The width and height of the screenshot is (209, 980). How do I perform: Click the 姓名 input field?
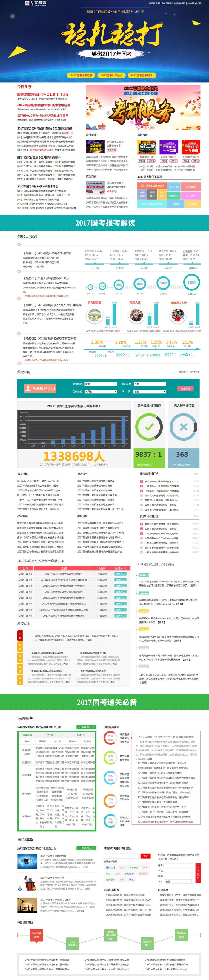click(x=179, y=865)
